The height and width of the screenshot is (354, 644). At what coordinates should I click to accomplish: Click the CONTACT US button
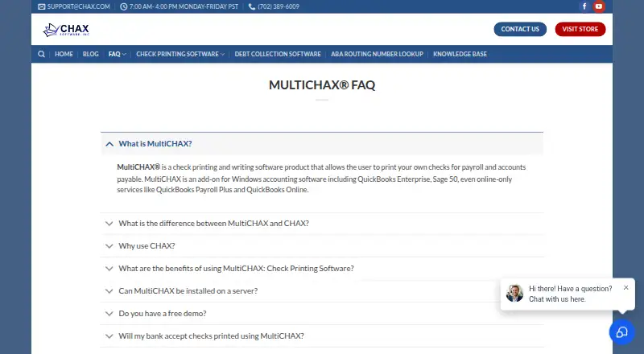(520, 29)
